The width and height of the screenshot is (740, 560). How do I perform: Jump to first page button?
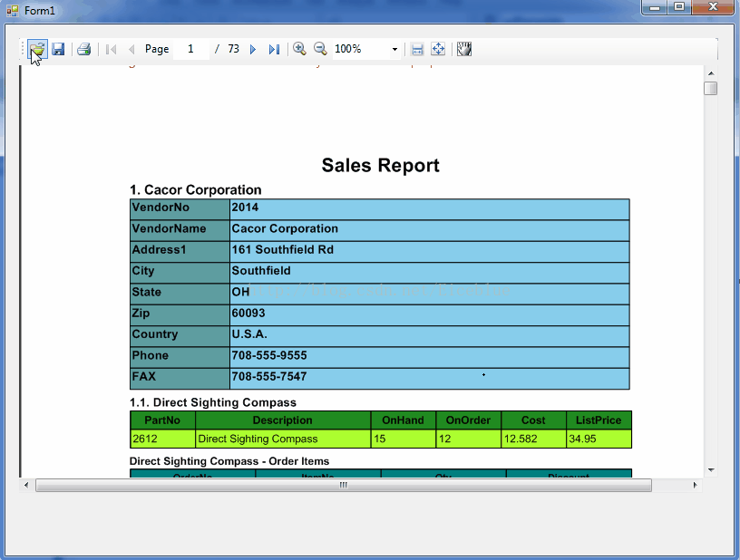click(x=112, y=49)
